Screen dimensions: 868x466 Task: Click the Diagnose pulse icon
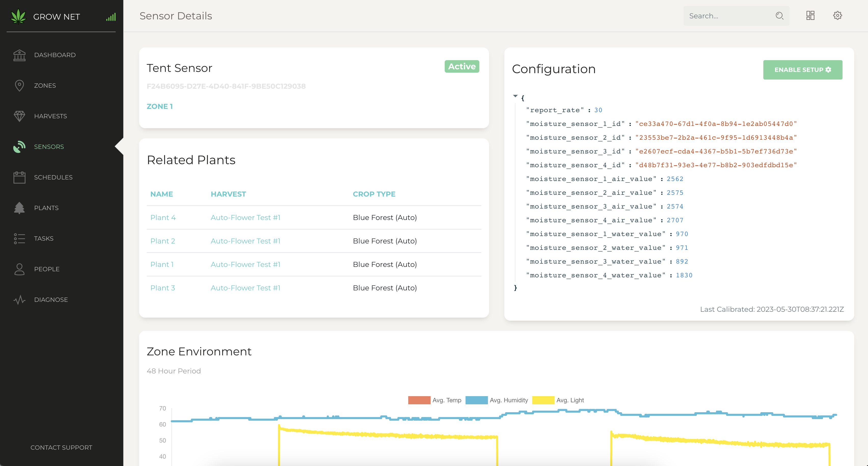[19, 300]
